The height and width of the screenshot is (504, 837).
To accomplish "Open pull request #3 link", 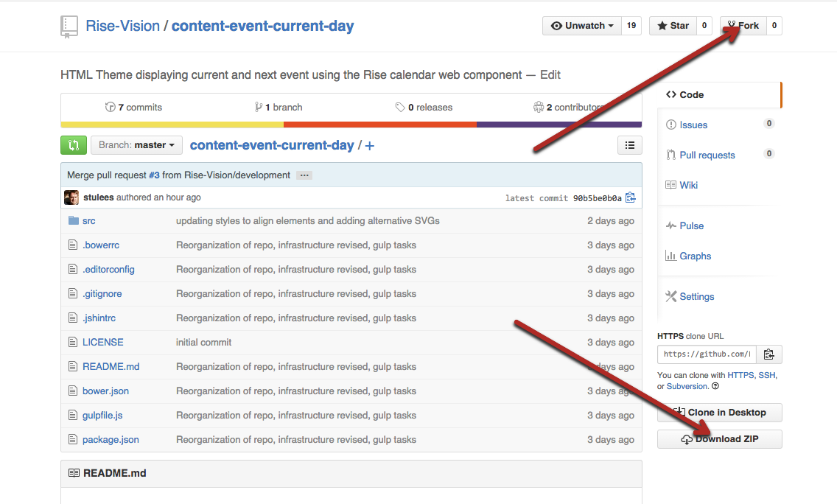I will [x=154, y=175].
